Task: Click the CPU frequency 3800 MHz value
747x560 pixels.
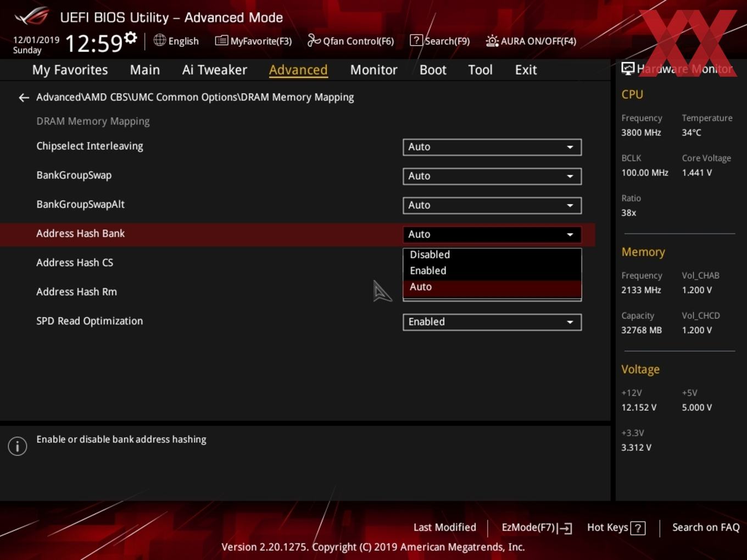Action: [x=641, y=133]
